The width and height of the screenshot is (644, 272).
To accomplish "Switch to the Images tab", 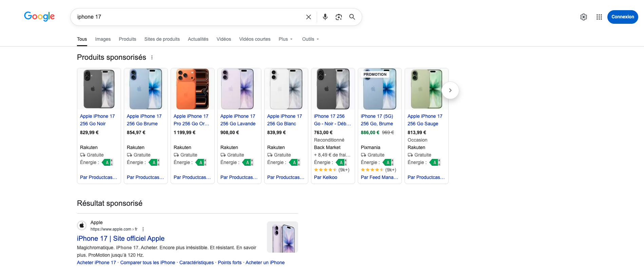I will click(x=103, y=39).
